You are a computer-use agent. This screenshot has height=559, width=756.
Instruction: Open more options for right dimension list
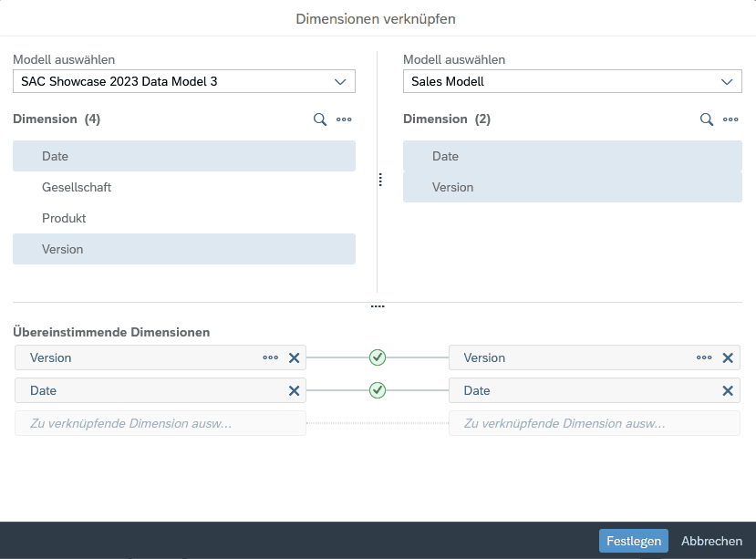point(730,119)
